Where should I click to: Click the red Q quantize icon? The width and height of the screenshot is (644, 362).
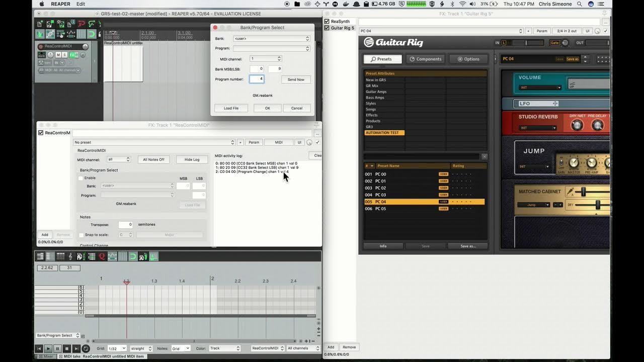click(102, 256)
